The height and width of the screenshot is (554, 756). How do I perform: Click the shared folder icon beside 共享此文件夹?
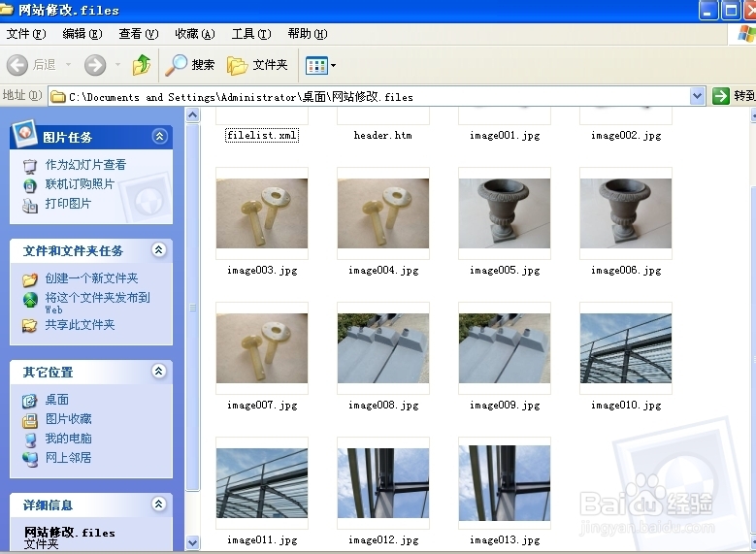30,326
